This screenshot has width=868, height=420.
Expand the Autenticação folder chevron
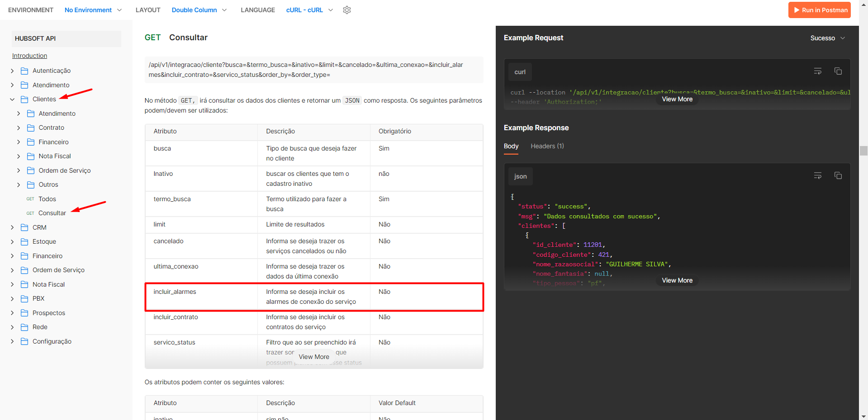(12, 71)
